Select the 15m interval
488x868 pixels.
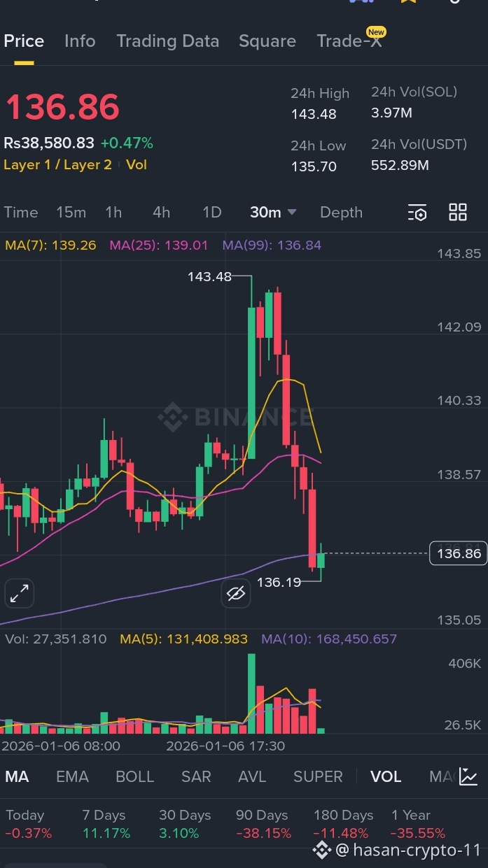click(x=71, y=212)
